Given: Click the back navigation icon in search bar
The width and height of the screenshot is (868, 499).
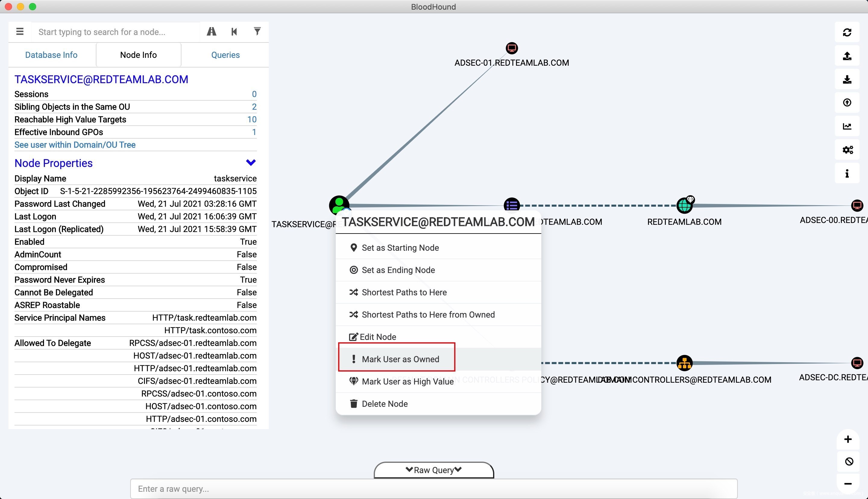Looking at the screenshot, I should (234, 32).
